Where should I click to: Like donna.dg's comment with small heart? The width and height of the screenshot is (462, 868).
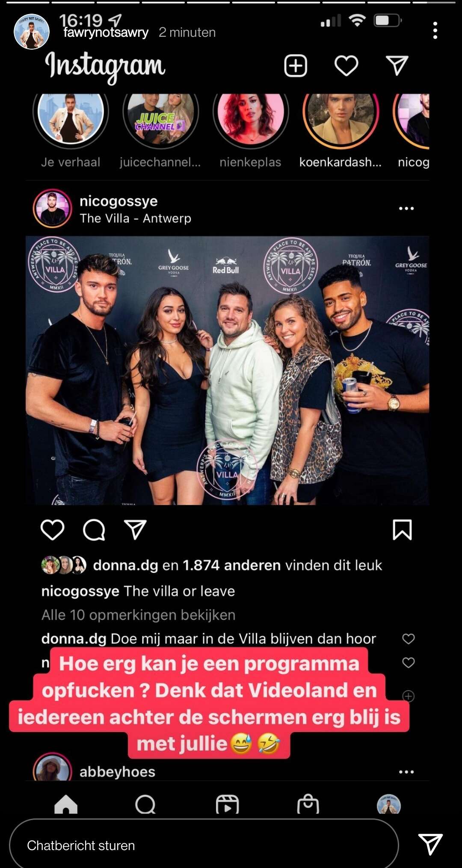(409, 638)
